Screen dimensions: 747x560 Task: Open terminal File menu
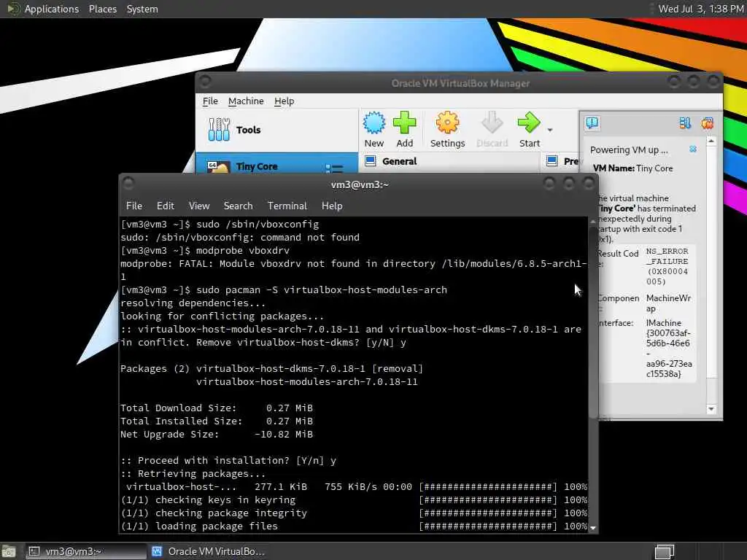[134, 206]
